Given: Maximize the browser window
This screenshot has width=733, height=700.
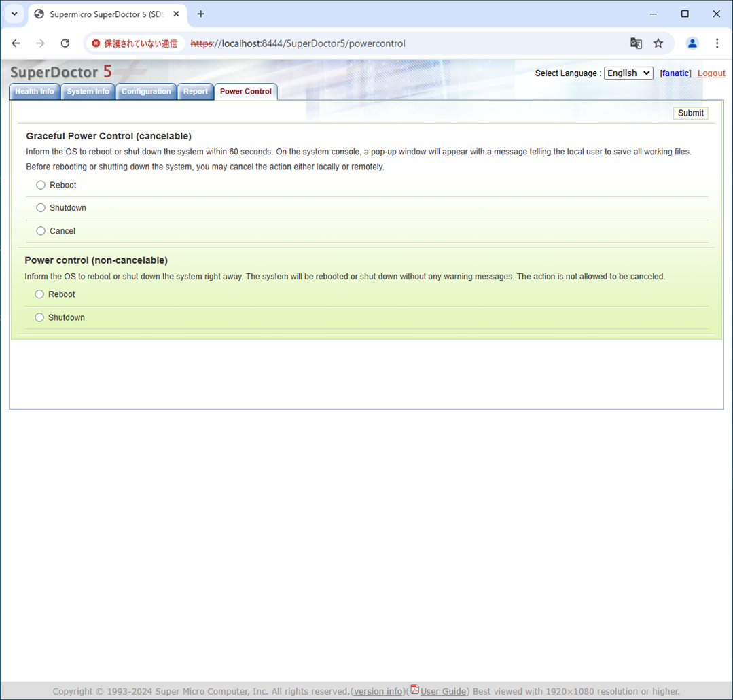Looking at the screenshot, I should click(685, 14).
